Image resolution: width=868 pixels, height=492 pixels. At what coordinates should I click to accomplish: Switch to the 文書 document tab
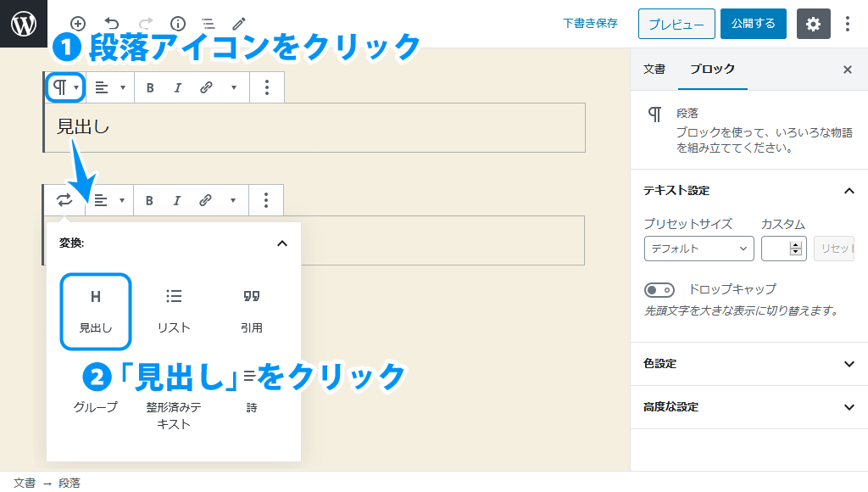tap(654, 70)
